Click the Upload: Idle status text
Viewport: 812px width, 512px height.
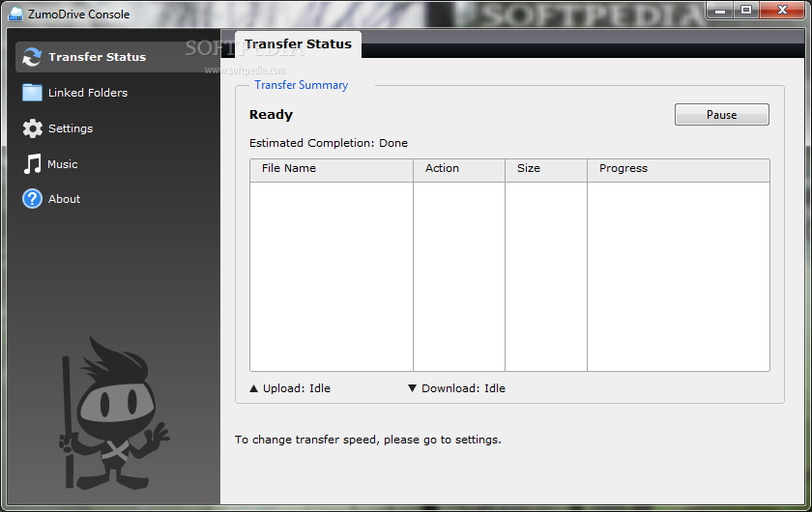pos(297,388)
